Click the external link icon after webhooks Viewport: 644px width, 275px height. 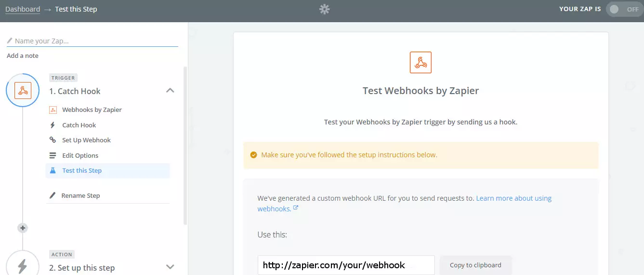click(296, 208)
